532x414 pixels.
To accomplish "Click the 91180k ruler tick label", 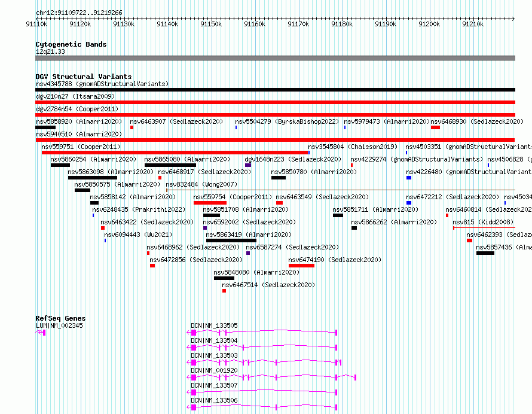I will click(x=342, y=24).
